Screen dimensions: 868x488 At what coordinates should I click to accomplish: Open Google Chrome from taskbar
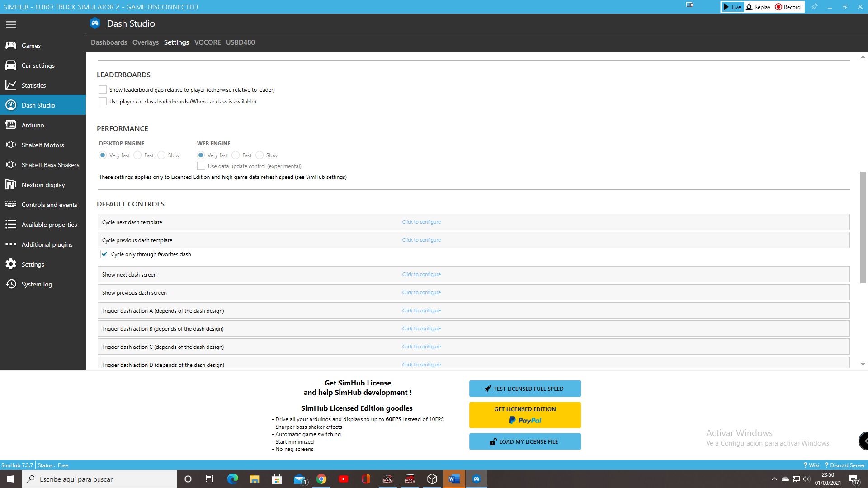click(x=321, y=479)
